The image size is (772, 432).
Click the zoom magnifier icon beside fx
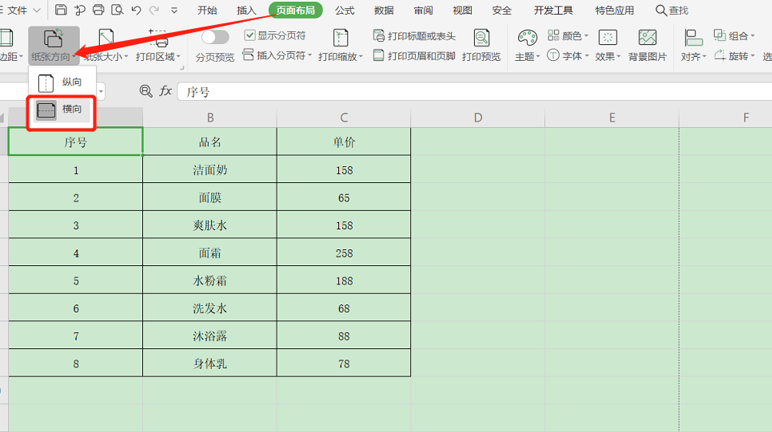tap(146, 91)
